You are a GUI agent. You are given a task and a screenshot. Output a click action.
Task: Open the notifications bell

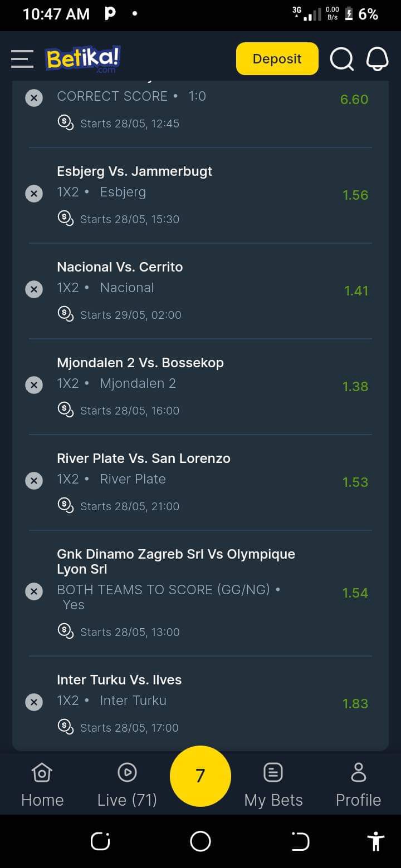(x=377, y=59)
